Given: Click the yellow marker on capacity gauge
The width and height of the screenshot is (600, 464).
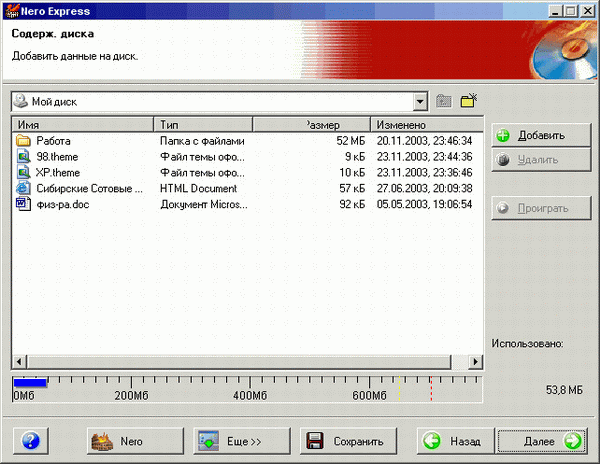Looking at the screenshot, I should click(x=399, y=388).
